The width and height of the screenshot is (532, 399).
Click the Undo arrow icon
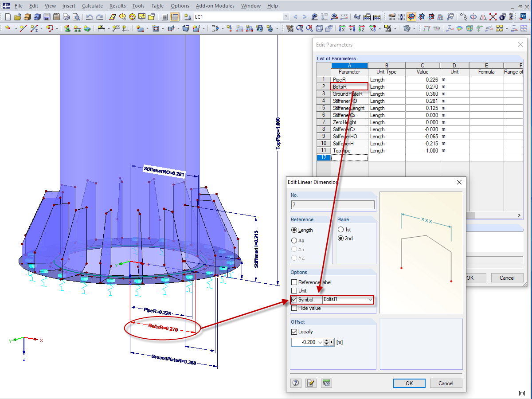(x=89, y=17)
